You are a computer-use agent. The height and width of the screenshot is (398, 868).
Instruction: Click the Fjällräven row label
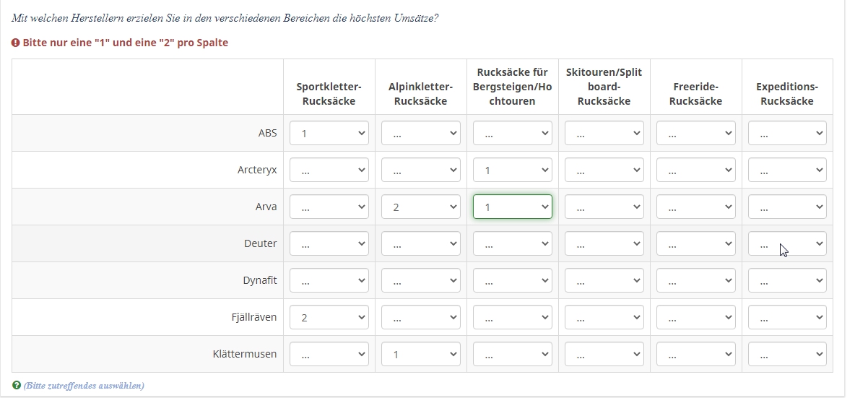tap(250, 317)
